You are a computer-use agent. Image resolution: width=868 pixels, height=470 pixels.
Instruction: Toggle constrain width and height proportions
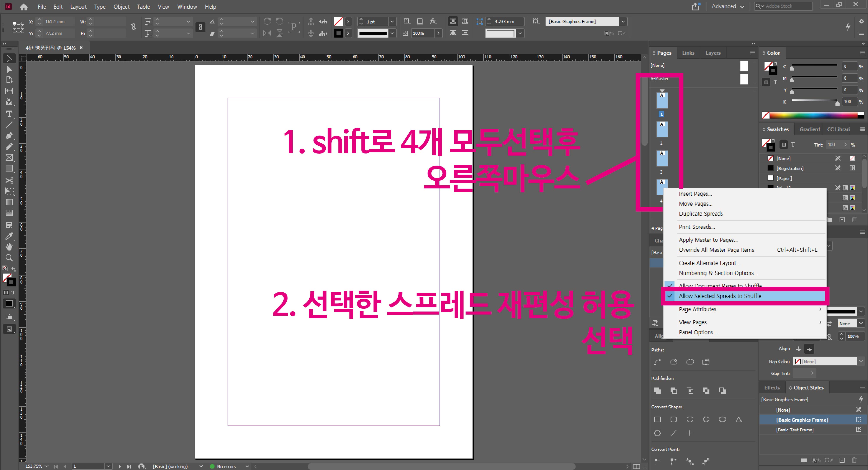tap(133, 27)
